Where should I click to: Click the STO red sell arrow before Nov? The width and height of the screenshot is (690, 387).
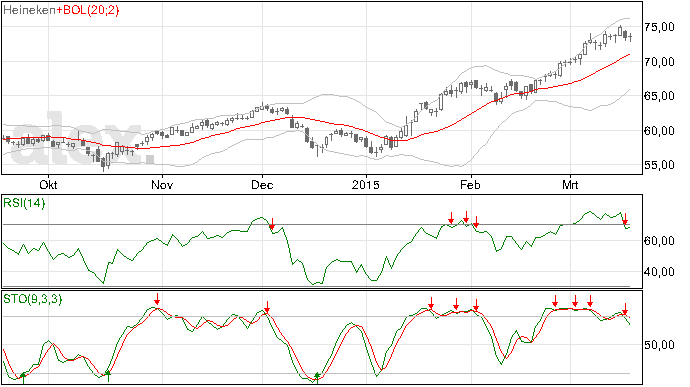(157, 299)
